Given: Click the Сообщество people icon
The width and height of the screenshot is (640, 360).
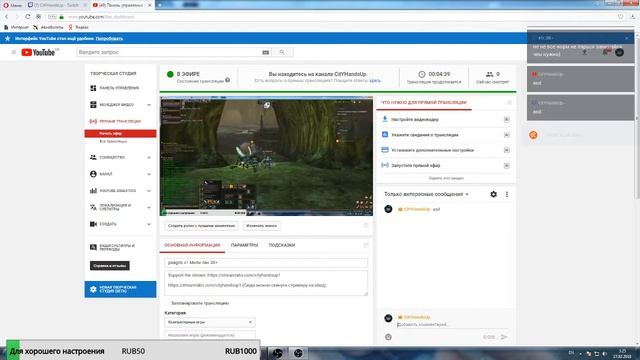Looking at the screenshot, I should [x=93, y=157].
